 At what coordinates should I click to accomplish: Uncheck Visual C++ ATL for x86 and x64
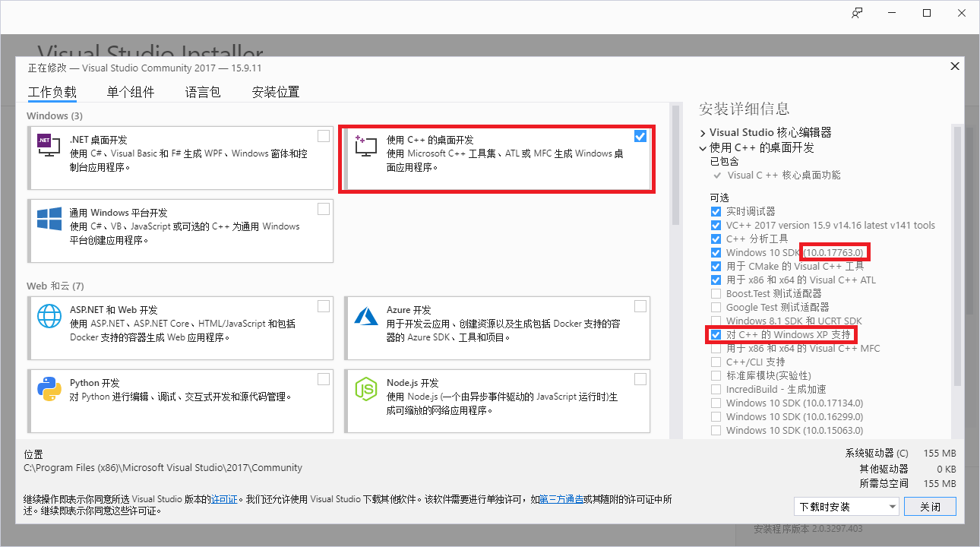coord(716,280)
